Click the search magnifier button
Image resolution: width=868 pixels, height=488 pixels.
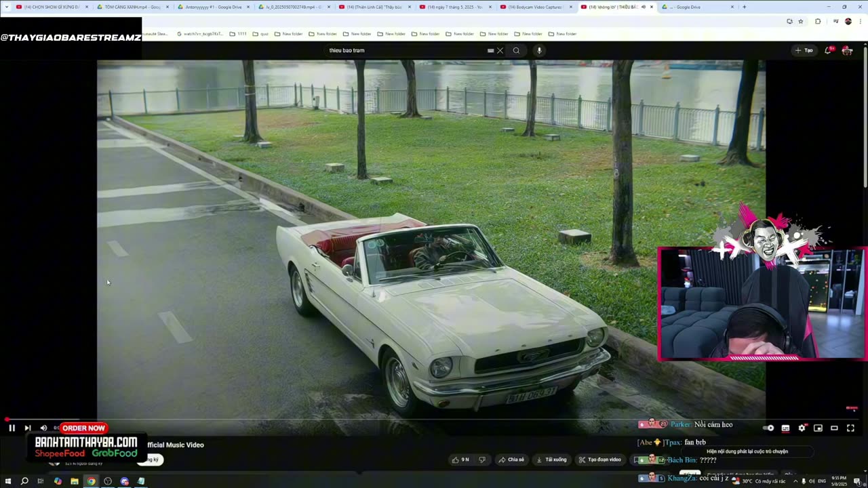[x=516, y=50]
